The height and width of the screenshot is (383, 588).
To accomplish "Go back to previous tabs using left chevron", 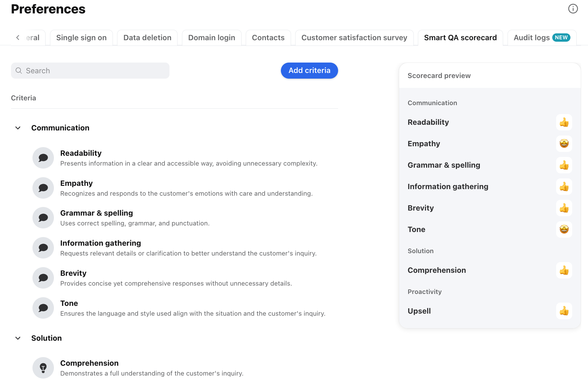I will point(18,38).
